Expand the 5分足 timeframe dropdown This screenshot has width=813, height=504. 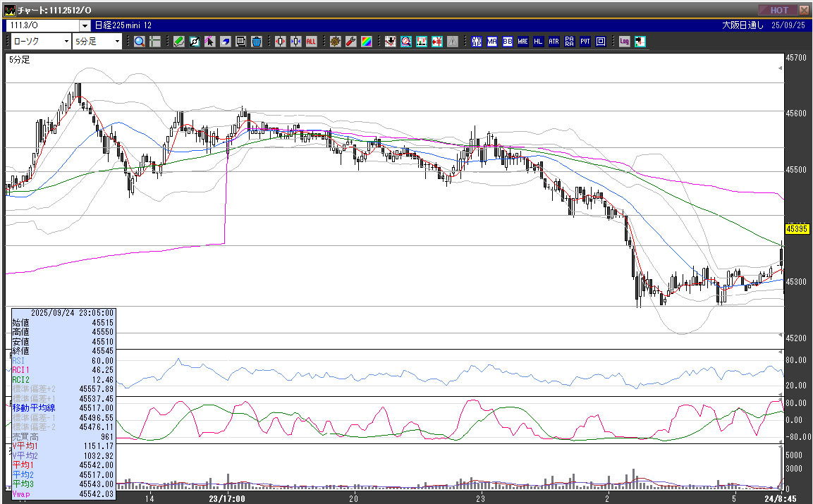pos(117,42)
